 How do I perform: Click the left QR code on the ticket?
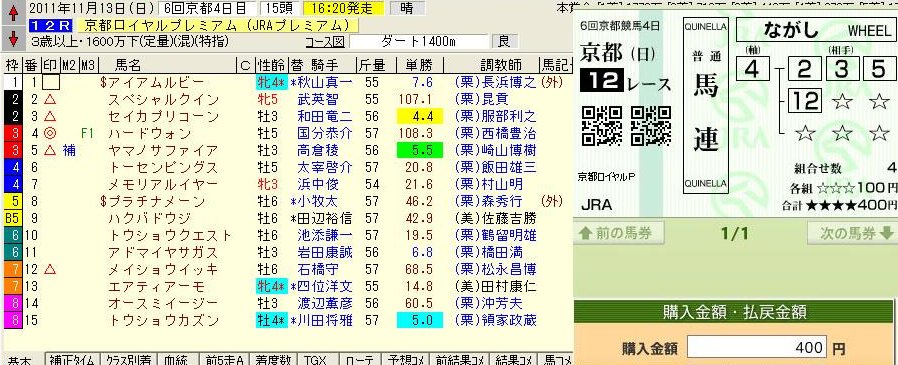click(602, 125)
